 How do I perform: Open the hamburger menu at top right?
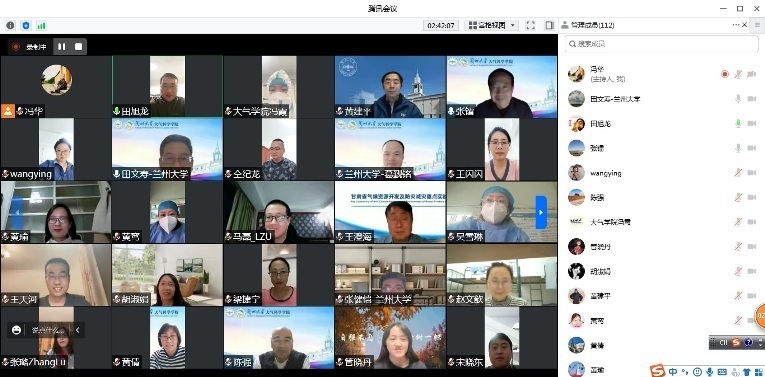758,25
